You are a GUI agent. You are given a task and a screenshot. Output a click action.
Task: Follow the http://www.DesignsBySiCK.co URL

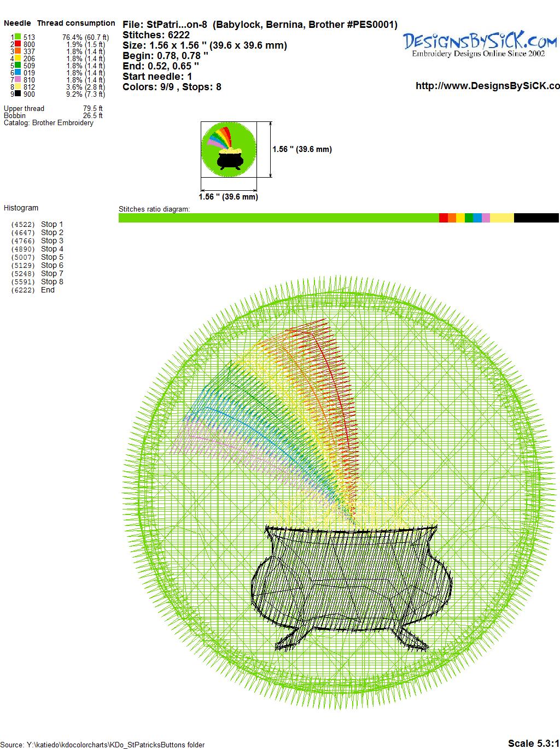pos(487,86)
